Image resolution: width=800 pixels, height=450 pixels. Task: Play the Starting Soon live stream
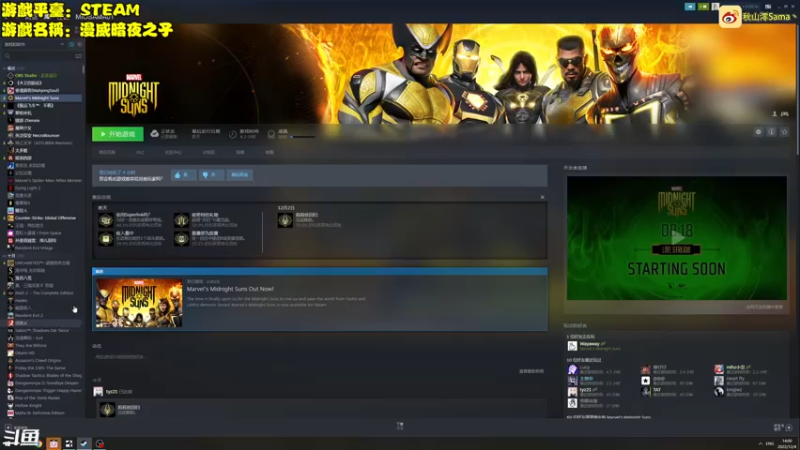tap(677, 238)
